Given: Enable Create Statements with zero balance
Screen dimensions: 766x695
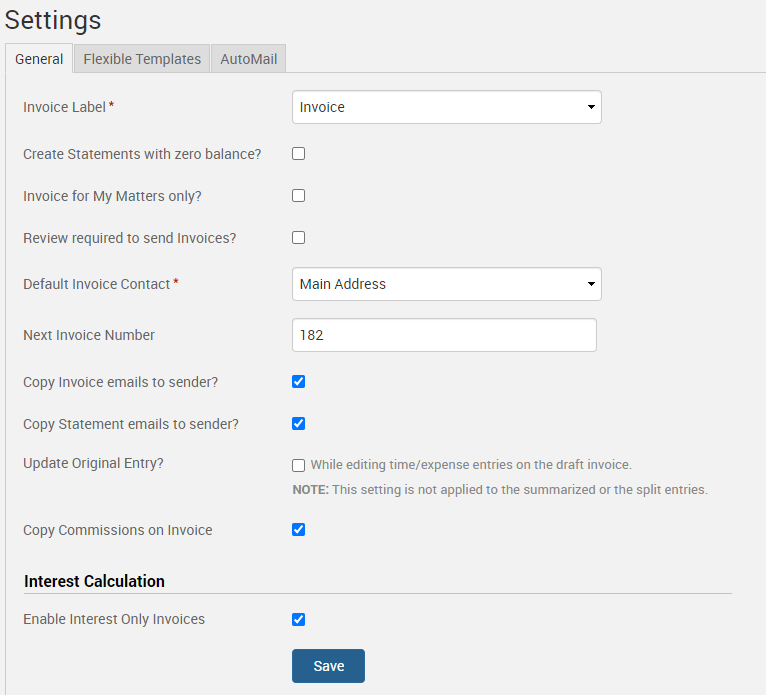Looking at the screenshot, I should pos(298,154).
